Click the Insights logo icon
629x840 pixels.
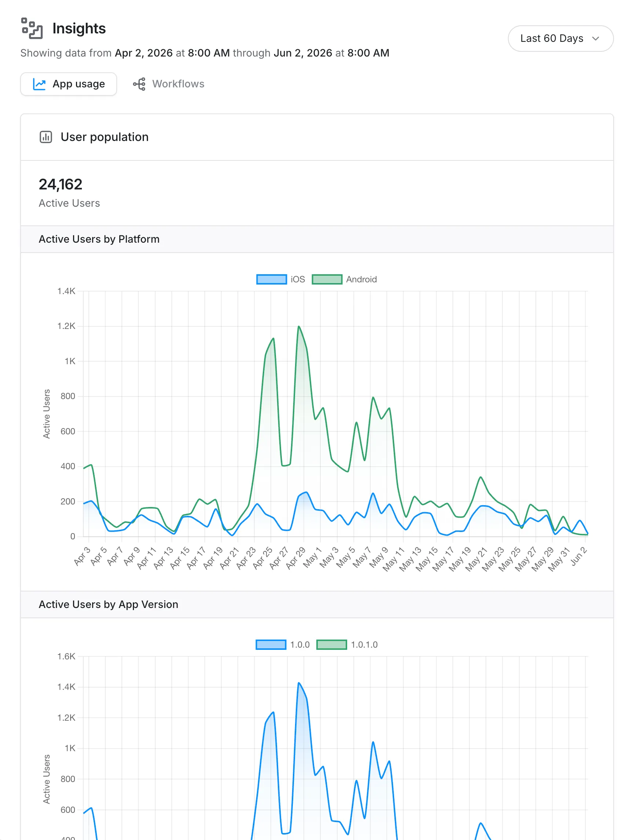coord(32,28)
